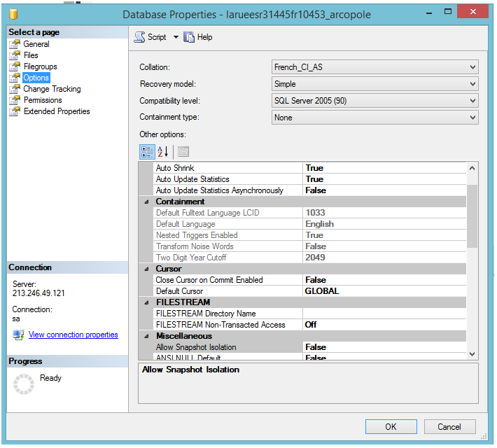Click the Off value of Non-Transacted Access
This screenshot has width=497, height=448.
pyautogui.click(x=384, y=325)
